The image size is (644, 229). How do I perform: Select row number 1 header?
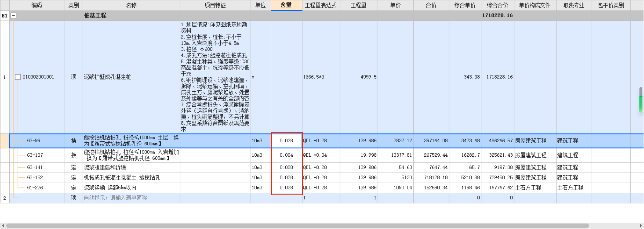click(x=5, y=77)
